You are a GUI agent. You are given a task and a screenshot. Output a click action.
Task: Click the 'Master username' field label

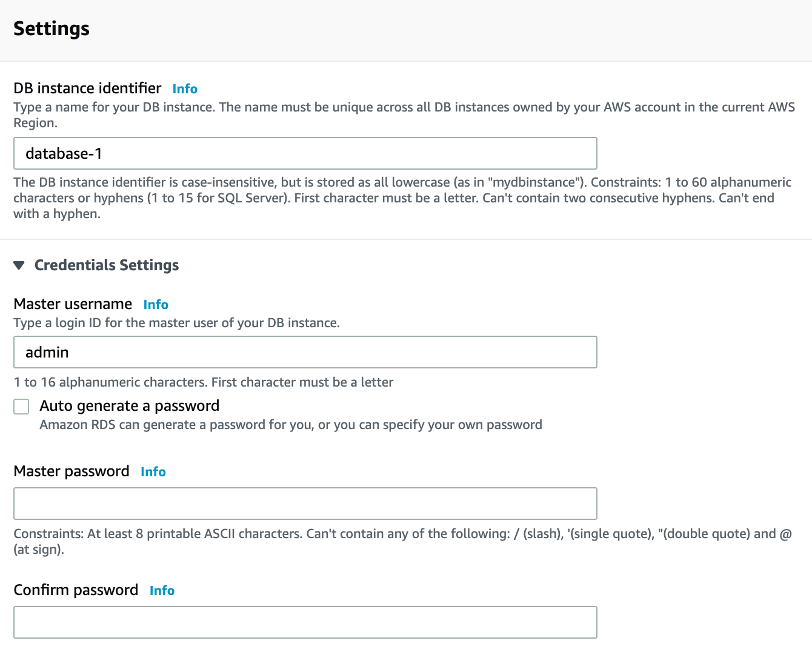(73, 304)
